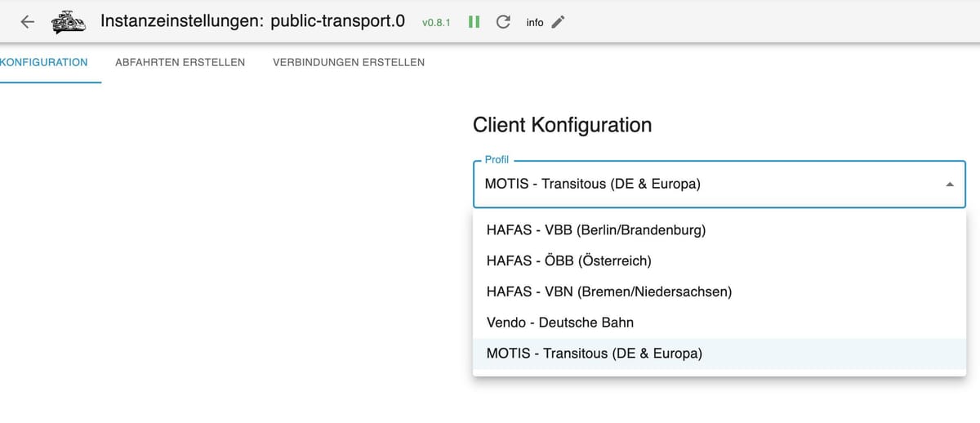The width and height of the screenshot is (980, 423).
Task: Select HAFAS - ÖBB (Österreich) profile
Action: pos(719,260)
